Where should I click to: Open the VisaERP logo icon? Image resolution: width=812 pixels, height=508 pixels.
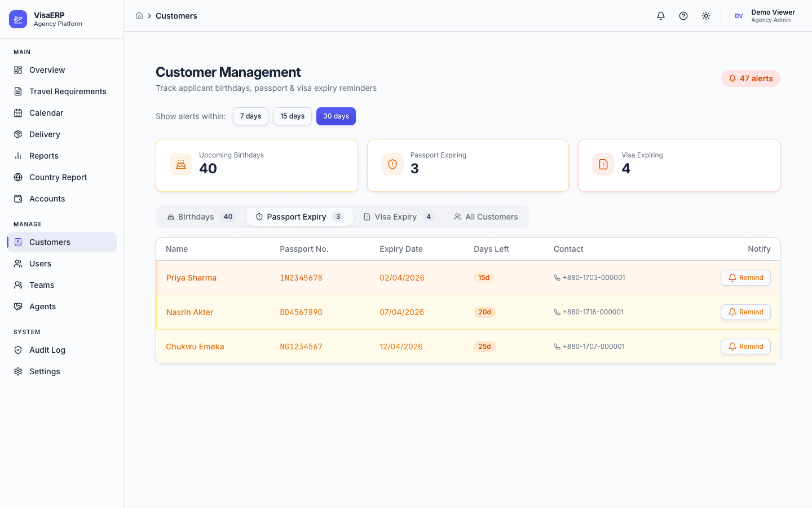tap(17, 19)
